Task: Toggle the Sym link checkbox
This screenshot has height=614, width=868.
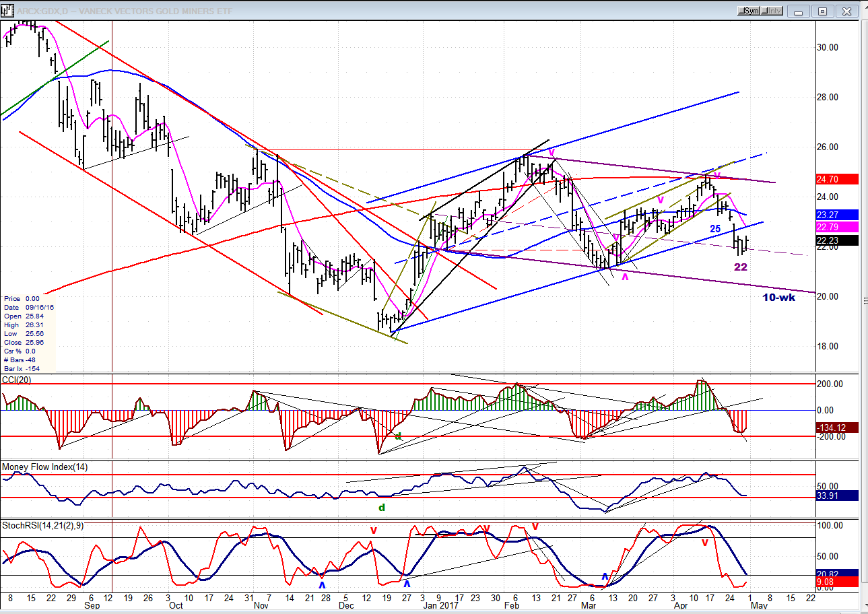Action: click(x=749, y=11)
